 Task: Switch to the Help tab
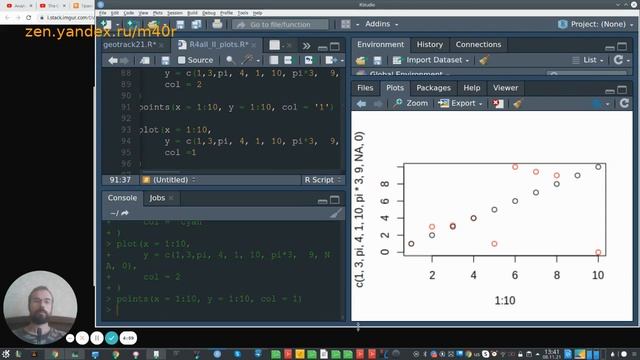pyautogui.click(x=471, y=88)
